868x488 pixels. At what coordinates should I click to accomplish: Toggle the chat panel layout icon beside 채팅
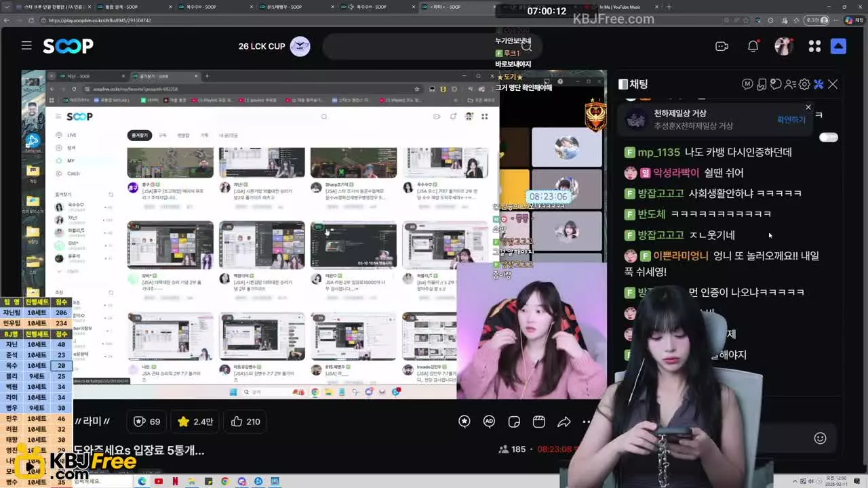[623, 84]
